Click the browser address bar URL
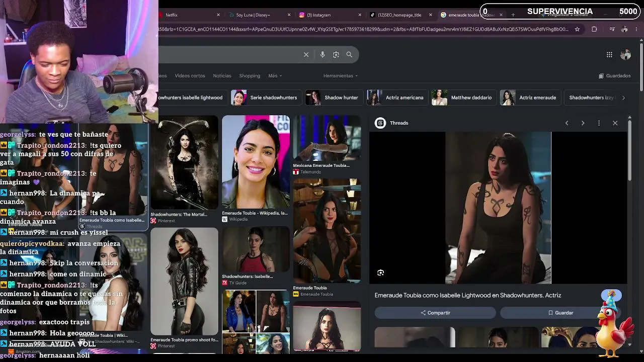This screenshot has width=644, height=362. (x=363, y=29)
